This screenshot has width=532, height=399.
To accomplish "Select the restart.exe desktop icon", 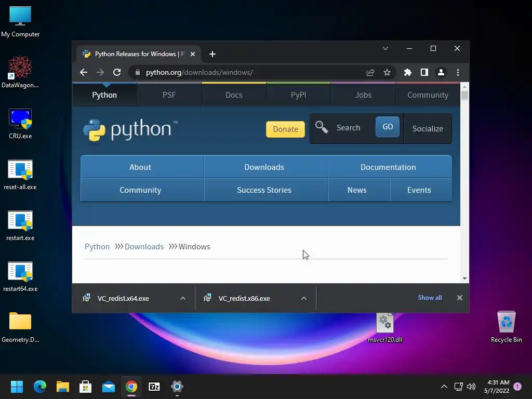I will [x=20, y=225].
